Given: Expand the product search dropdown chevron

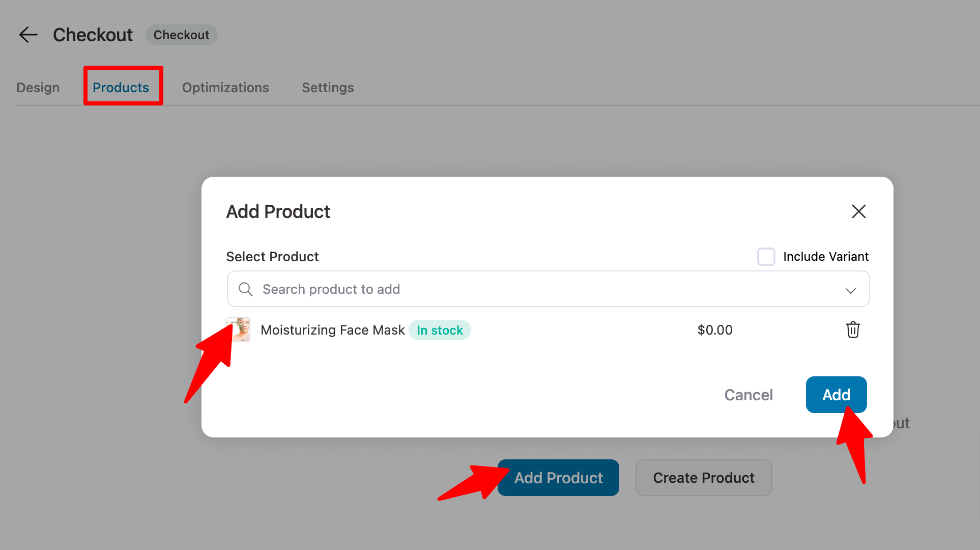Looking at the screenshot, I should point(851,290).
